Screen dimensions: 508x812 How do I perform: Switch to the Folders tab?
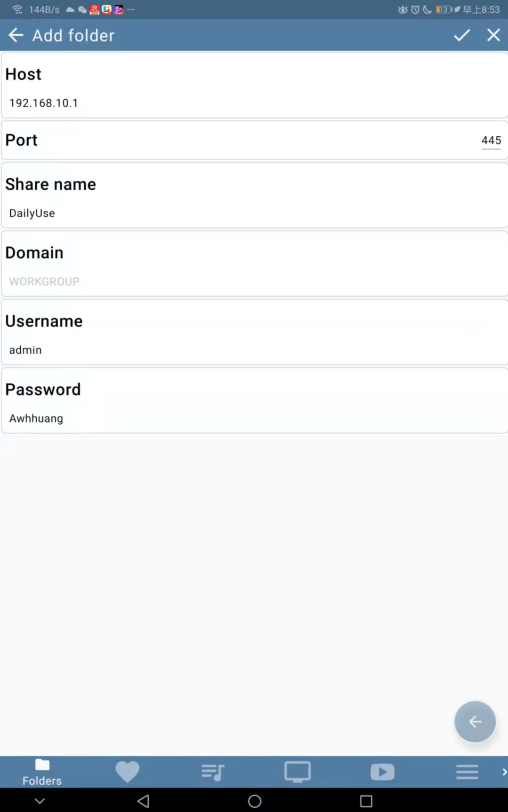coord(42,772)
